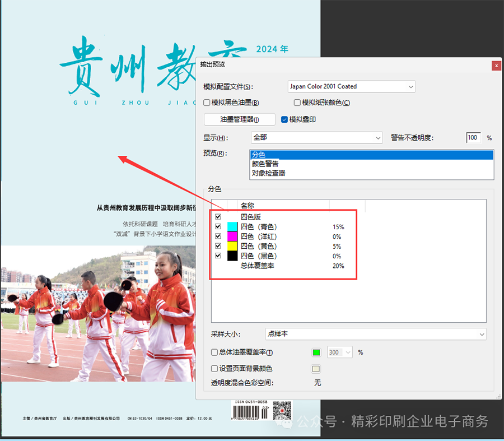The height and width of the screenshot is (441, 504).
Task: Toggle visibility of the black ink plate
Action: tap(218, 256)
